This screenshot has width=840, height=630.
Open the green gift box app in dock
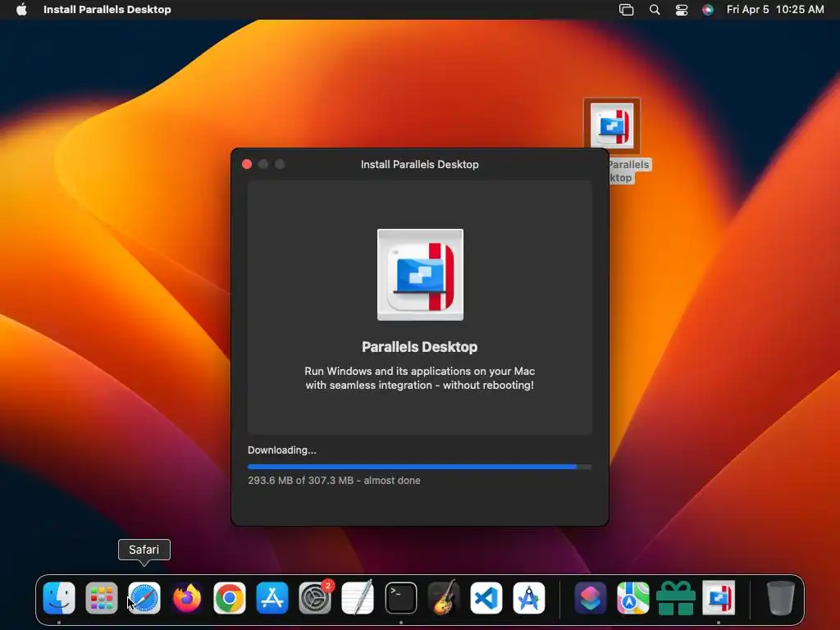[676, 597]
